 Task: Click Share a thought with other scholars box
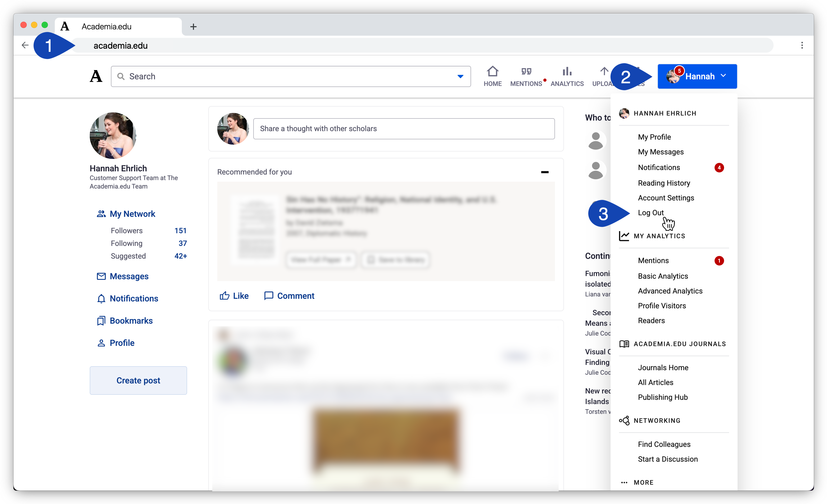tap(404, 129)
